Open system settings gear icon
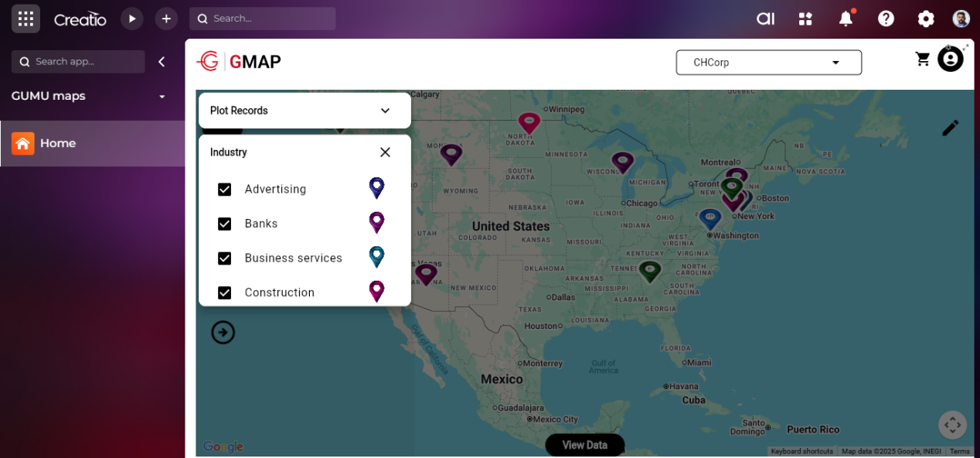This screenshot has width=980, height=458. tap(925, 19)
